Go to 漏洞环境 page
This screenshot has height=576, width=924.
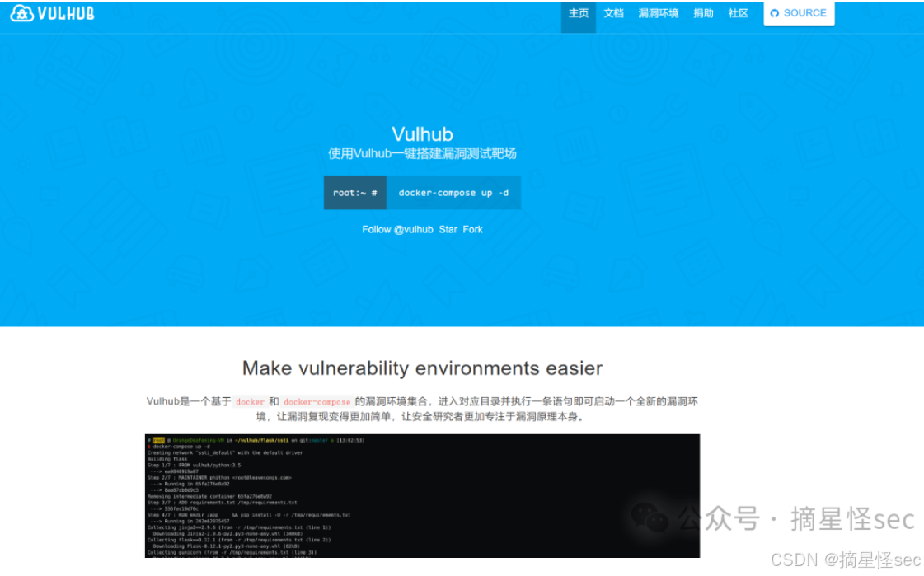click(x=659, y=13)
